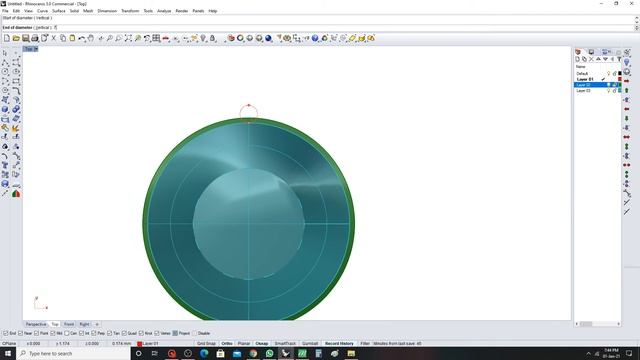640x360 pixels.
Task: Click the red-green Analyze direction icon
Action: tap(16, 193)
